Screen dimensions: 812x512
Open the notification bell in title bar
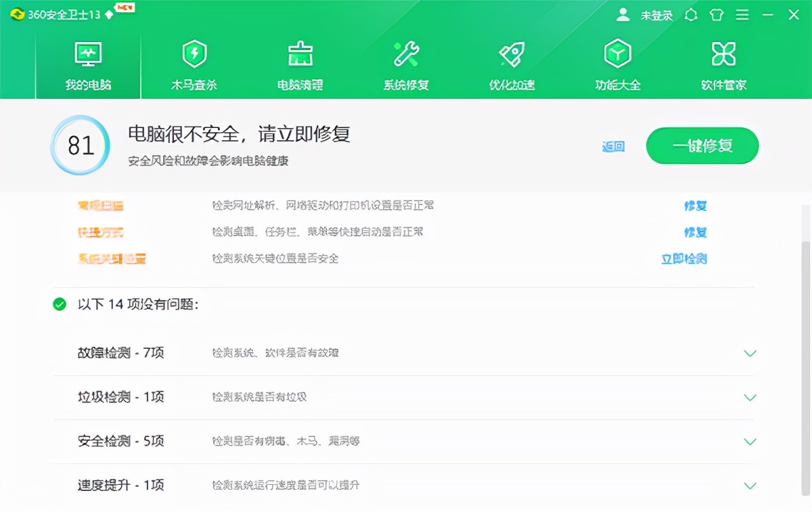[690, 14]
